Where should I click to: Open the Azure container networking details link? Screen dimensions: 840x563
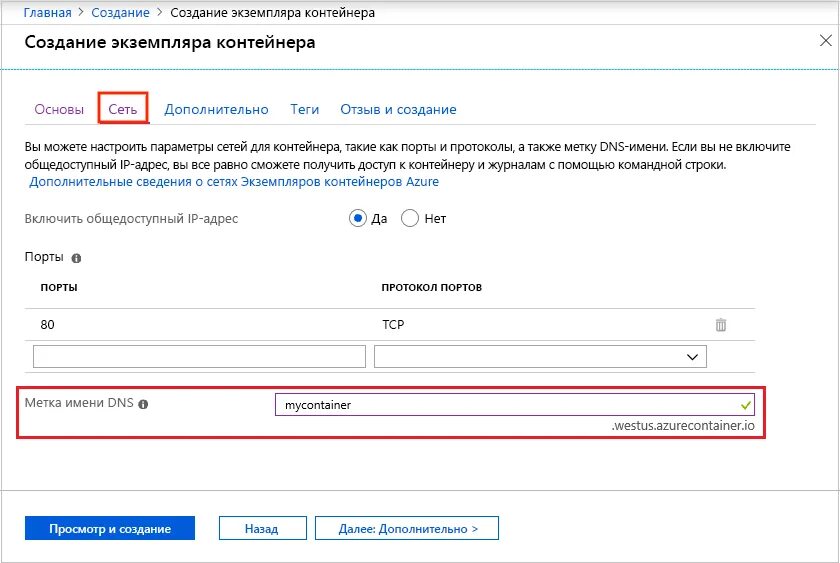(x=234, y=182)
